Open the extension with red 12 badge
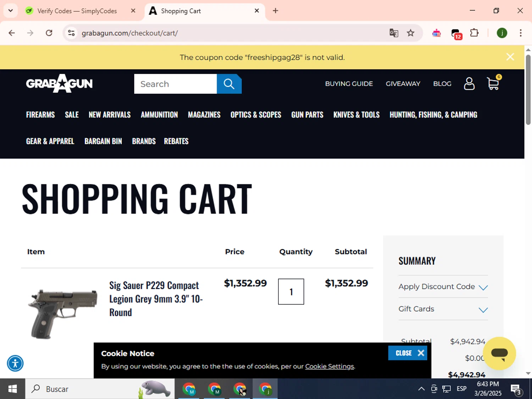The width and height of the screenshot is (532, 399). [x=456, y=34]
